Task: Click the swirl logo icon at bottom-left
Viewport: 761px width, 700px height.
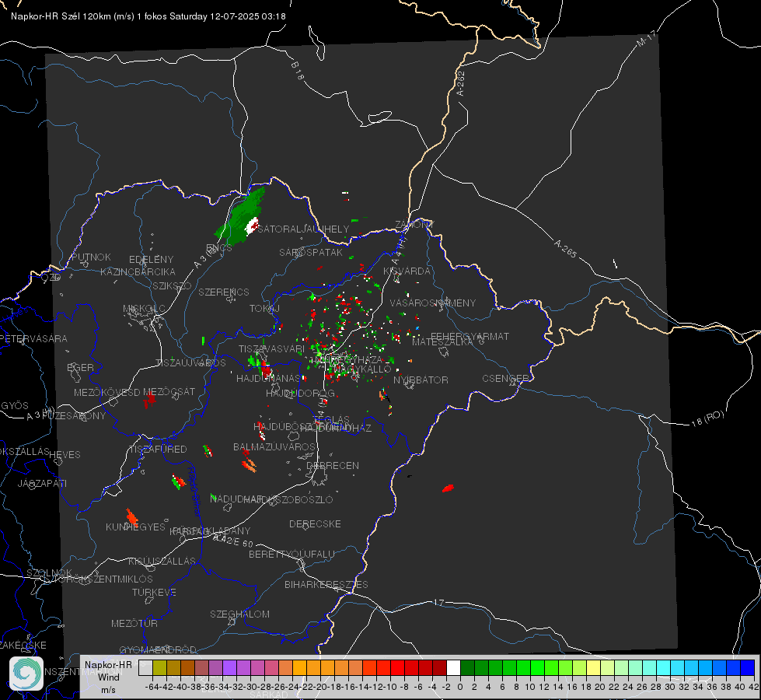Action: click(26, 674)
